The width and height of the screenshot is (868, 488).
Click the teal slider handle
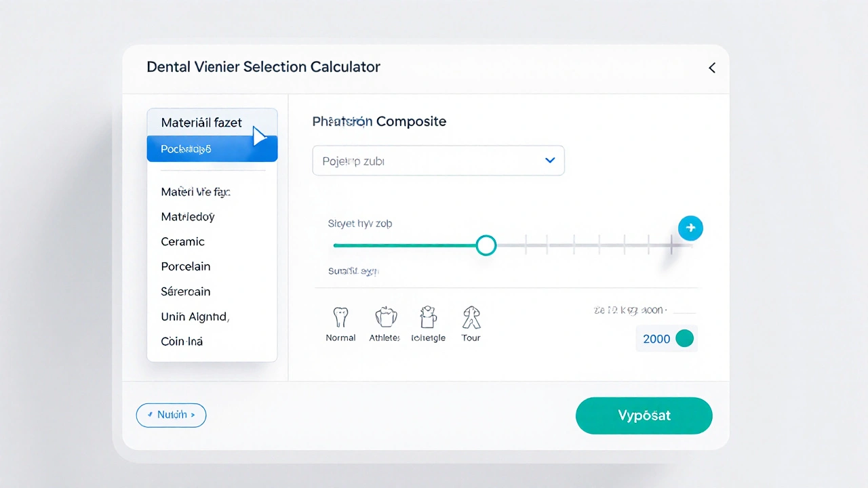[x=486, y=245]
